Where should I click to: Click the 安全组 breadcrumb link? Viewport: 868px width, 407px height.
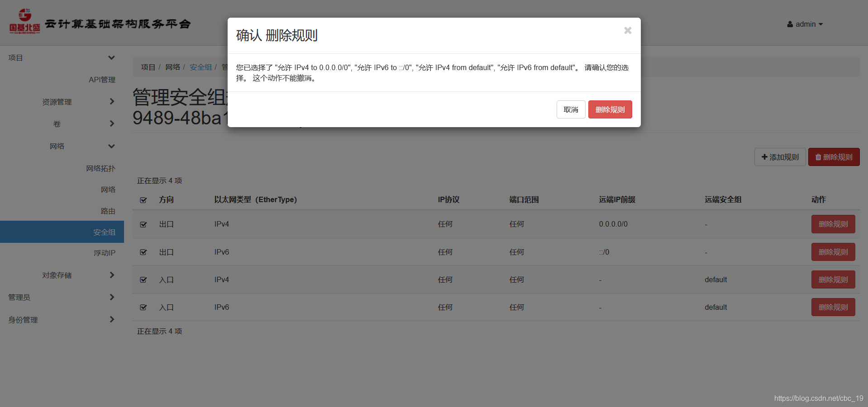(x=200, y=67)
